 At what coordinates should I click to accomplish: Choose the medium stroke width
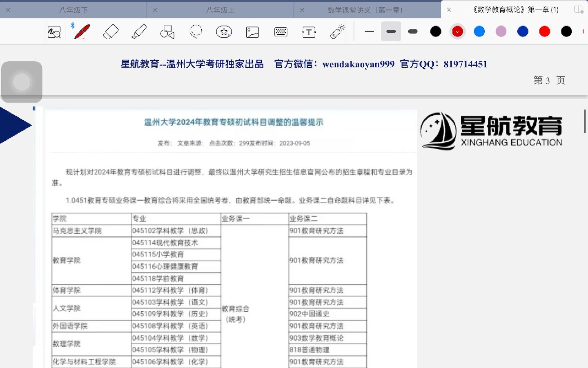[x=391, y=31]
